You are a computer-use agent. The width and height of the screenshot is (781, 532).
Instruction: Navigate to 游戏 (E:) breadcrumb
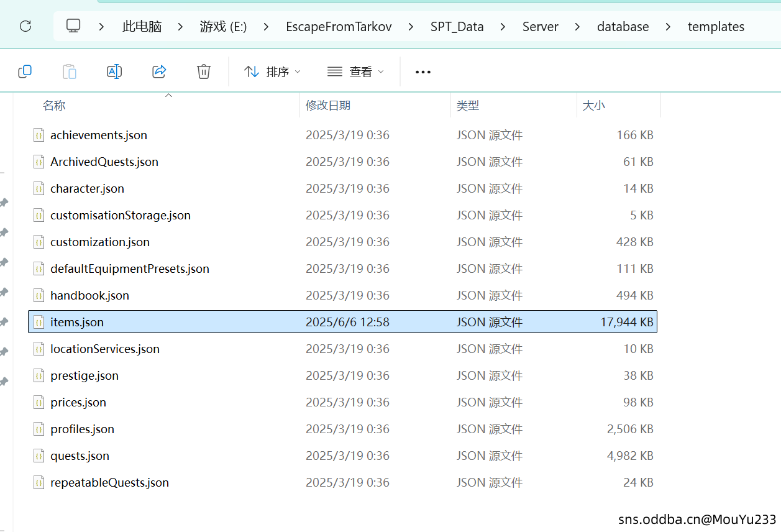(223, 27)
